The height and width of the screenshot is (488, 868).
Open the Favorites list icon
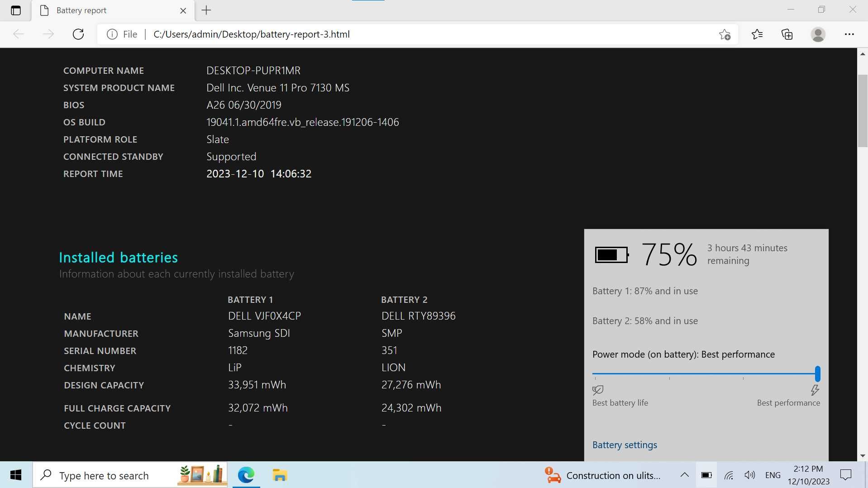pyautogui.click(x=757, y=34)
